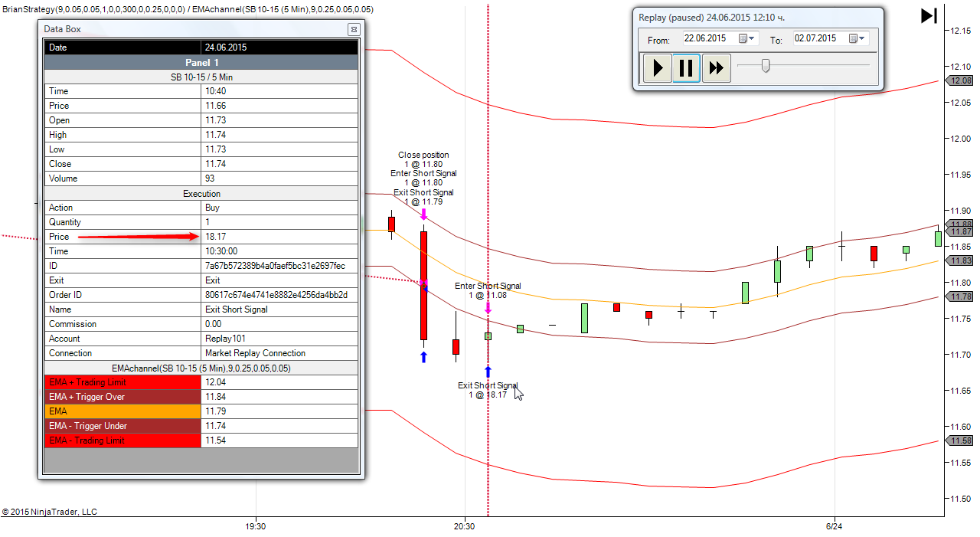Image resolution: width=980 pixels, height=537 pixels.
Task: Click the Pause button in Replay panel
Action: (x=686, y=68)
